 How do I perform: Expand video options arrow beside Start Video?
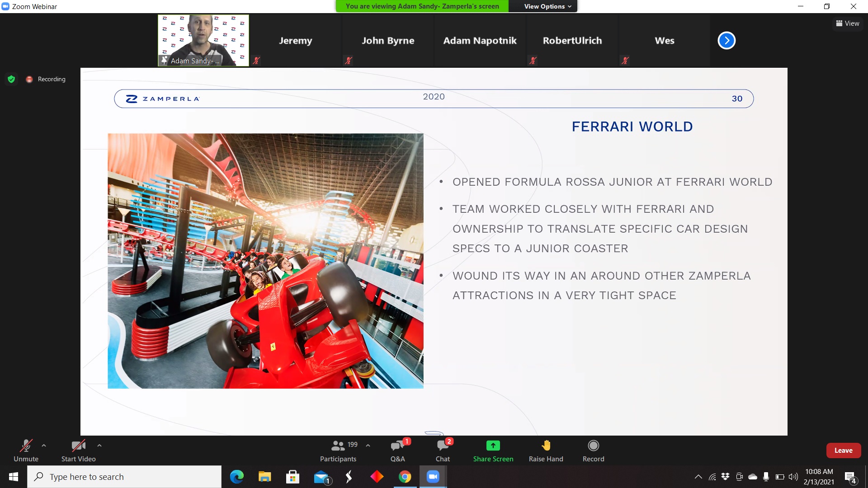tap(99, 446)
